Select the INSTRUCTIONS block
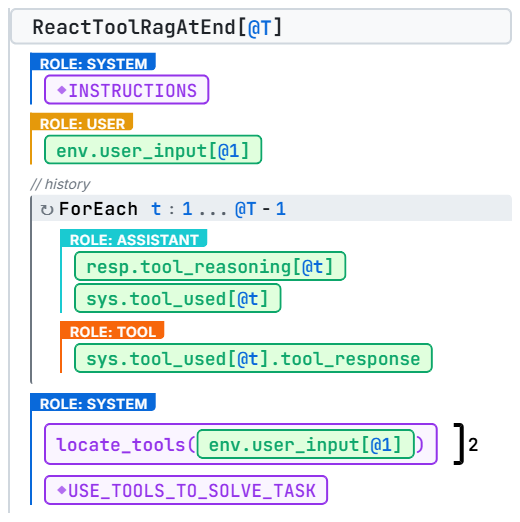520x522 pixels. click(x=127, y=90)
